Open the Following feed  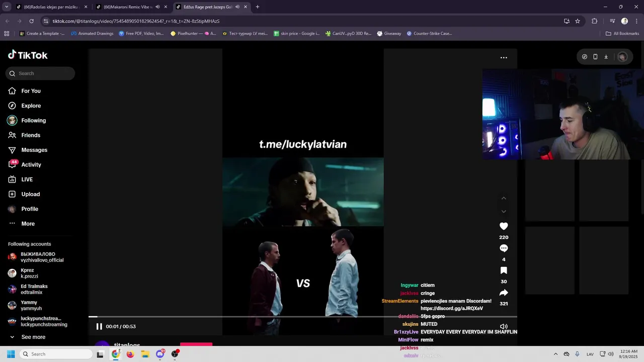coord(27,121)
